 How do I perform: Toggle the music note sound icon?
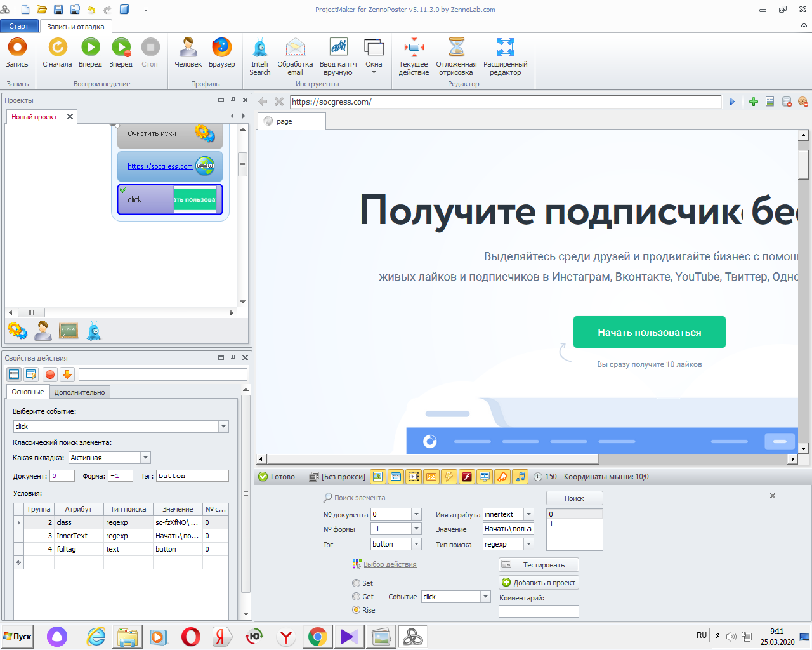520,477
